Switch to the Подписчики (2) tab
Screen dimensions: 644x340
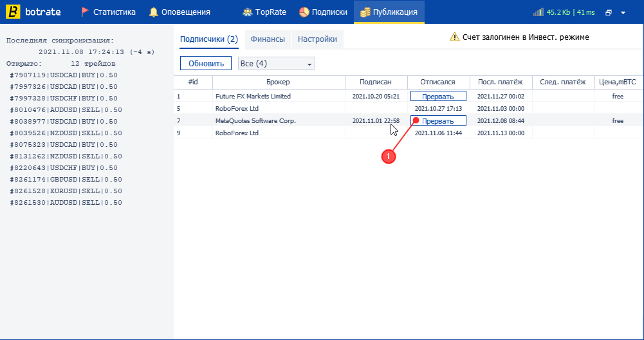[209, 39]
